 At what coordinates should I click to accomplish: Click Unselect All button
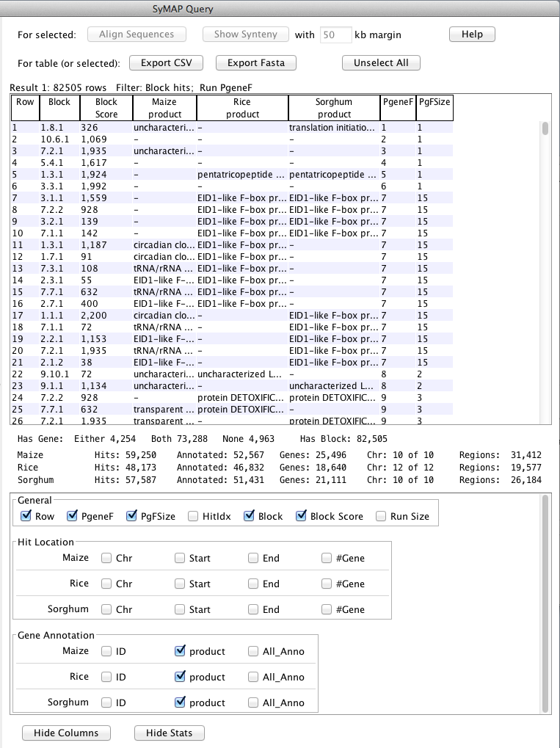click(x=381, y=63)
